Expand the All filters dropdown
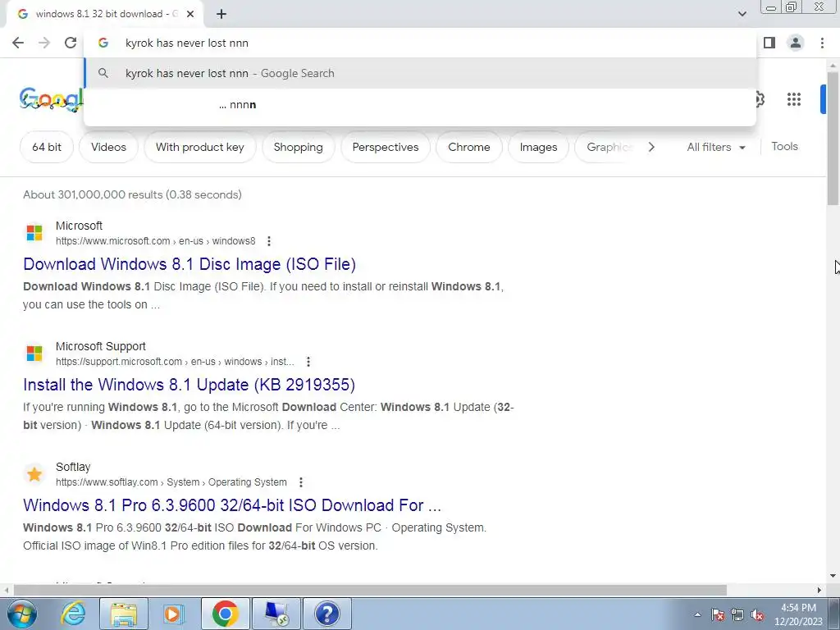This screenshot has width=840, height=630. [715, 147]
